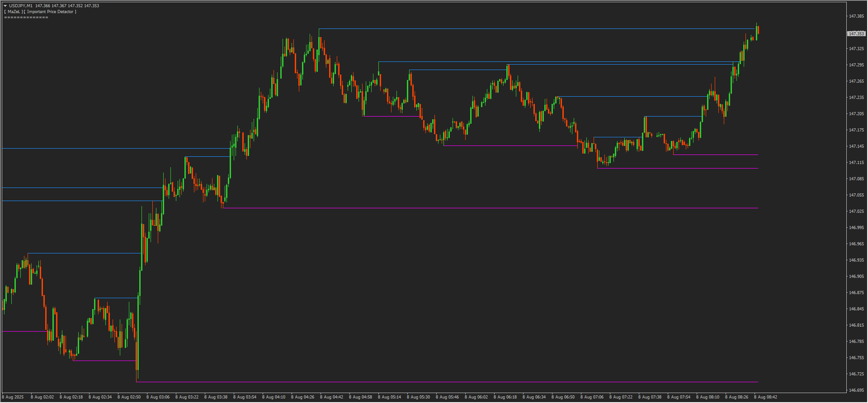This screenshot has height=403, width=868.
Task: Click the 8 Aug 06:18 time label
Action: click(x=505, y=398)
